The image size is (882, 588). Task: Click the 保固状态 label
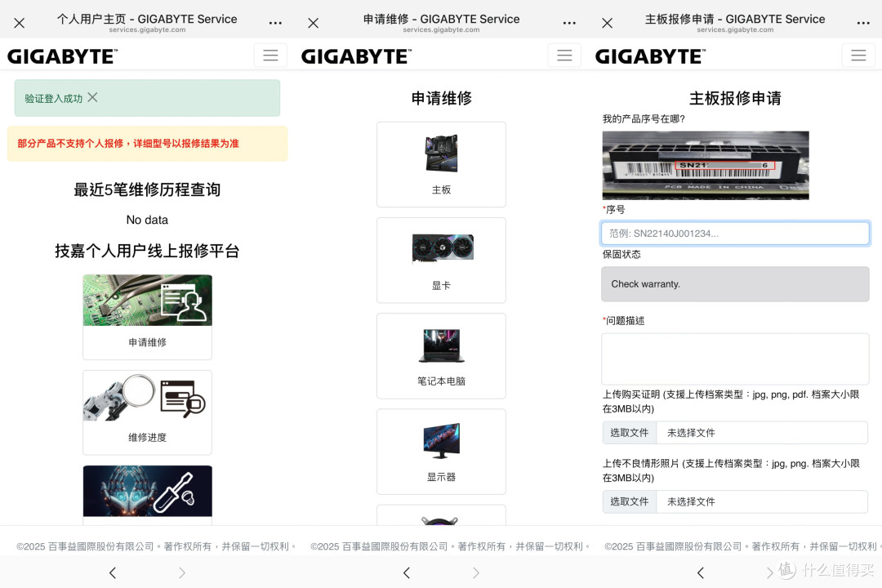click(621, 254)
